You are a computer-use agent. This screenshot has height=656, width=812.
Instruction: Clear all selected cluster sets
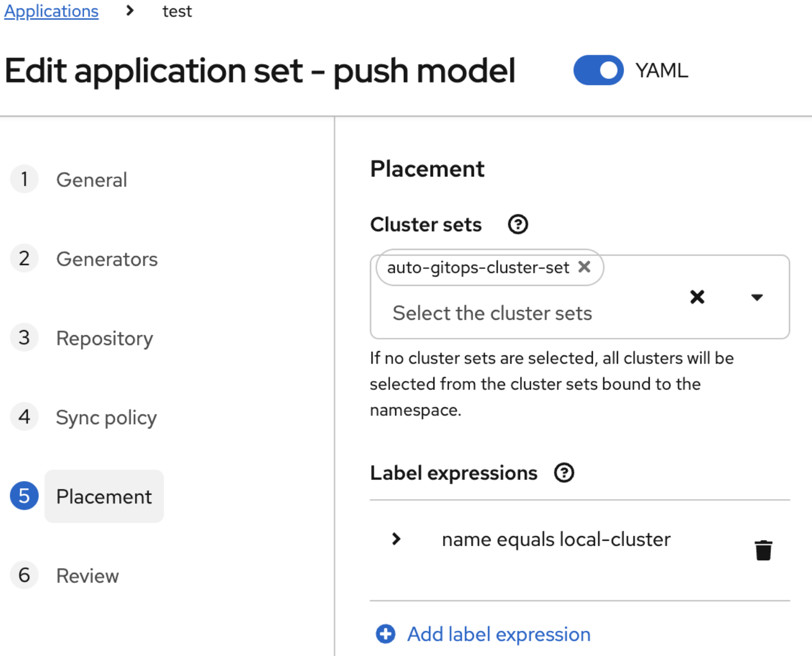coord(697,297)
